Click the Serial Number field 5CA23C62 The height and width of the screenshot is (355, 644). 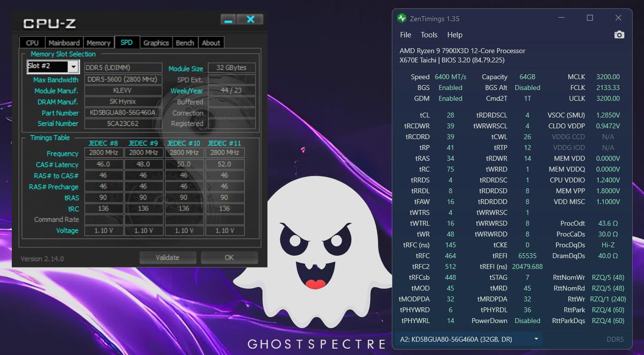123,123
